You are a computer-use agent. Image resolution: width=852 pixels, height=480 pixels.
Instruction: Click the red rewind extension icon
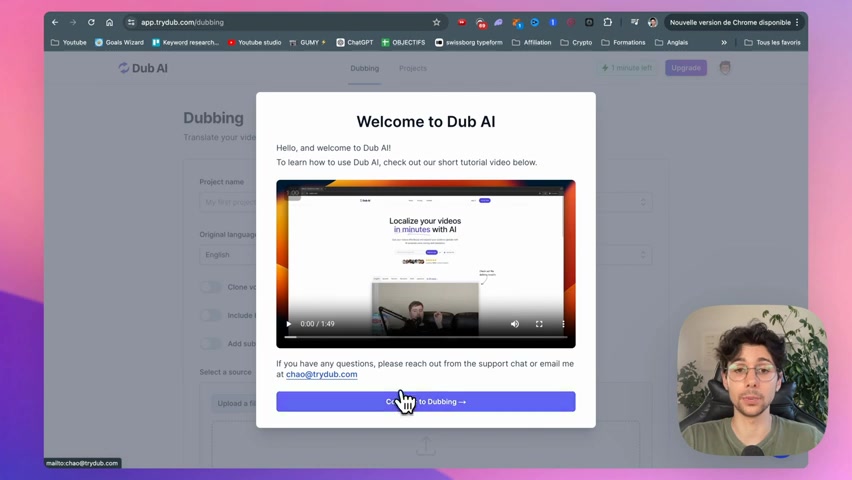click(462, 22)
